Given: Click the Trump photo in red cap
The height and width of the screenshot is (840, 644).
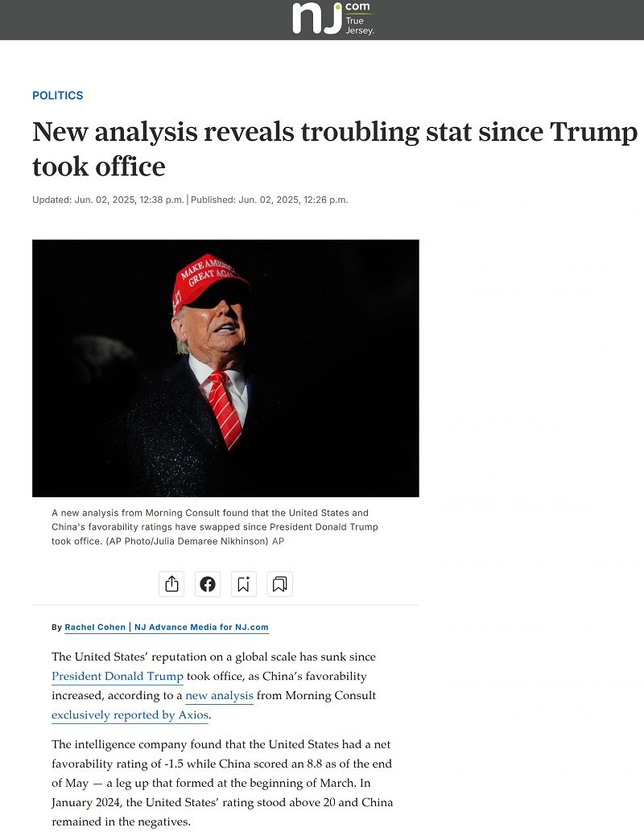Looking at the screenshot, I should tap(225, 368).
